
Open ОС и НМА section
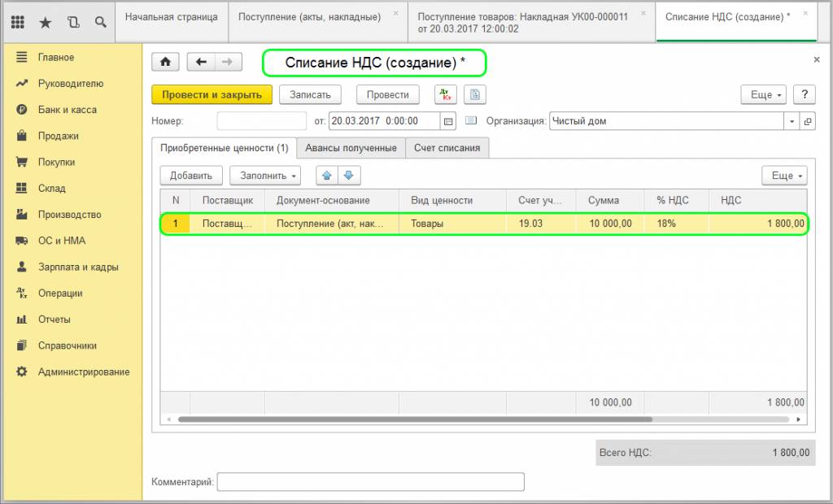(62, 241)
